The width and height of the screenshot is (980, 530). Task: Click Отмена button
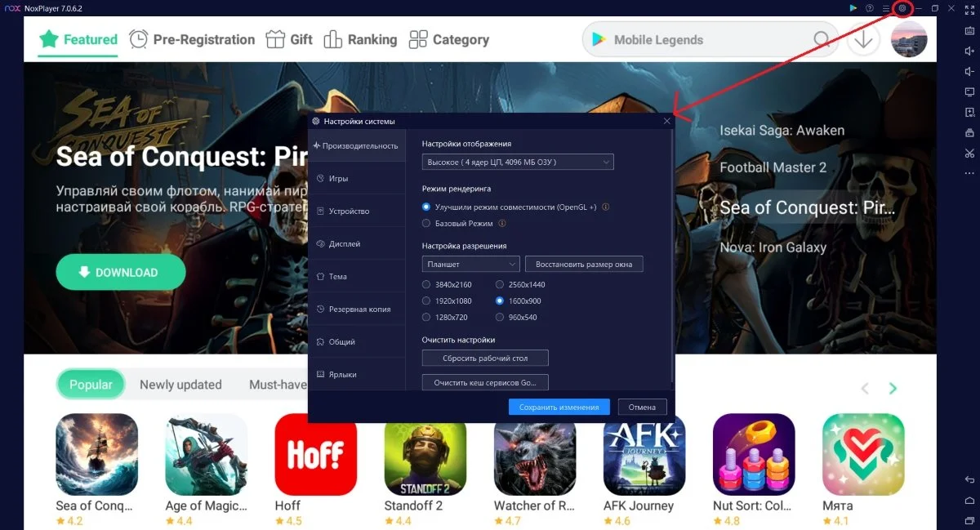point(642,407)
